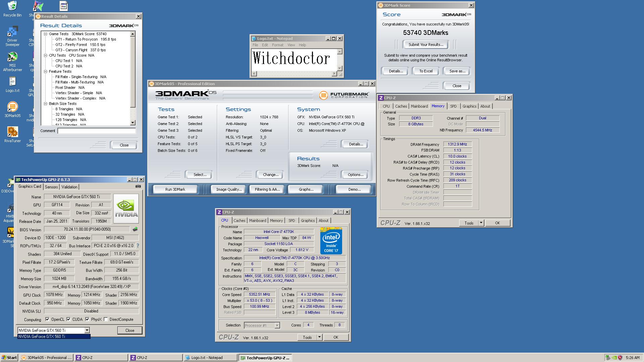Image resolution: width=644 pixels, height=362 pixels.
Task: Click the bus interface question mark
Action: tap(138, 246)
